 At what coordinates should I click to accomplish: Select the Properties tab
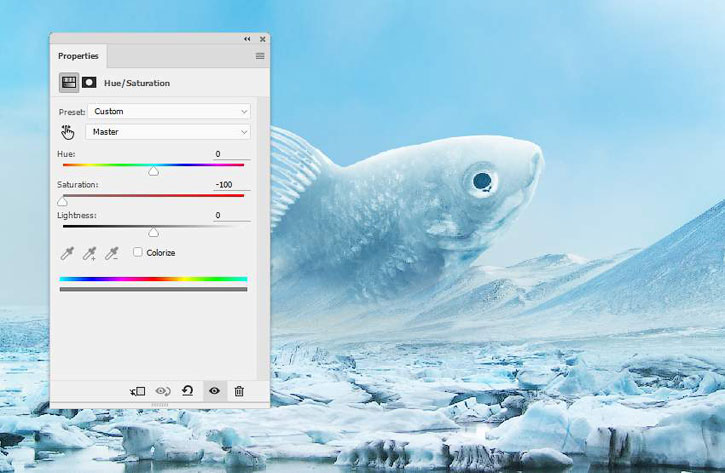[78, 56]
